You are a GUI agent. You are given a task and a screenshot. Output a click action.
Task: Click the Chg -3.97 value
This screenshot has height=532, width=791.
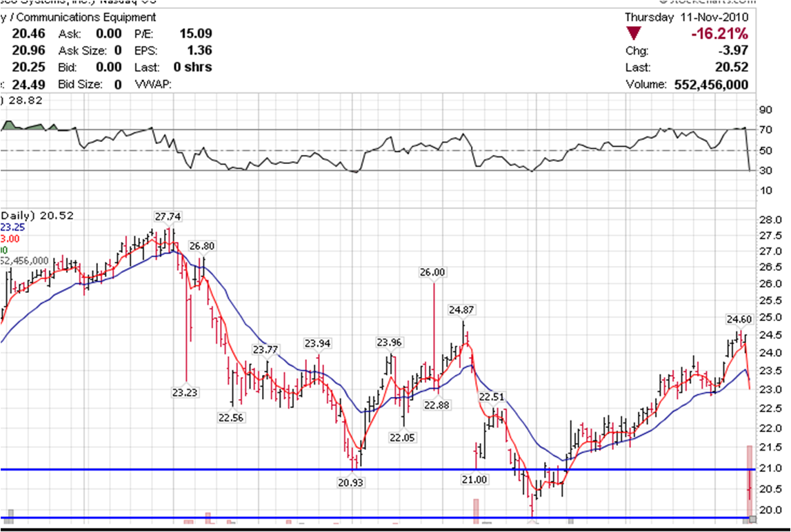pyautogui.click(x=734, y=51)
